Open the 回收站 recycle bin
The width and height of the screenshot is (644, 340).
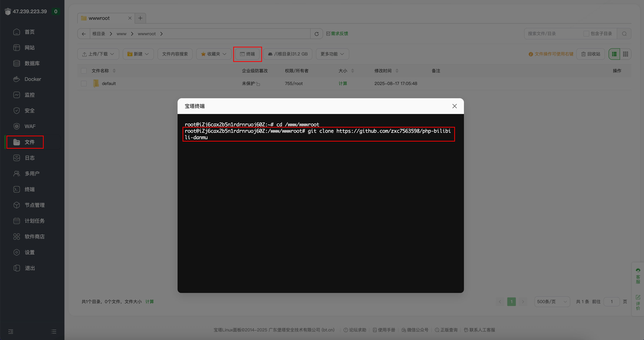click(x=590, y=54)
